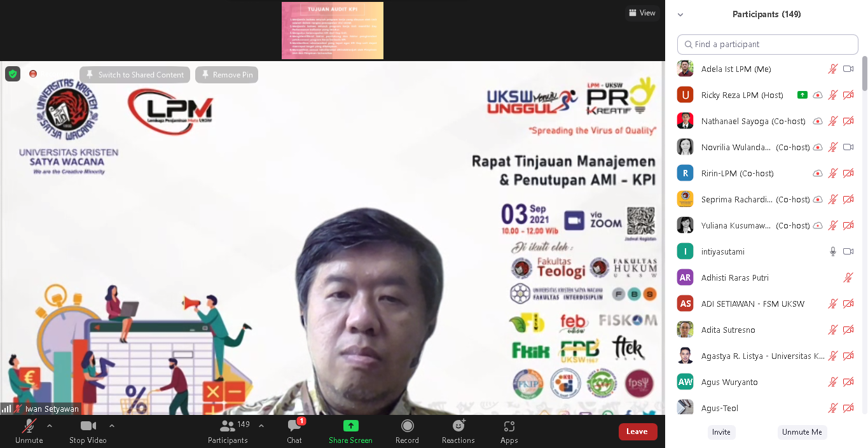
Task: Unmute the microphone in bottom toolbar
Action: [29, 431]
